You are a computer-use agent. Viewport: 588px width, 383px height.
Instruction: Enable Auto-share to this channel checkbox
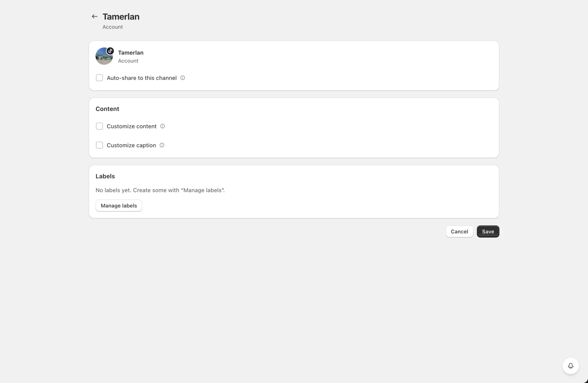(99, 78)
